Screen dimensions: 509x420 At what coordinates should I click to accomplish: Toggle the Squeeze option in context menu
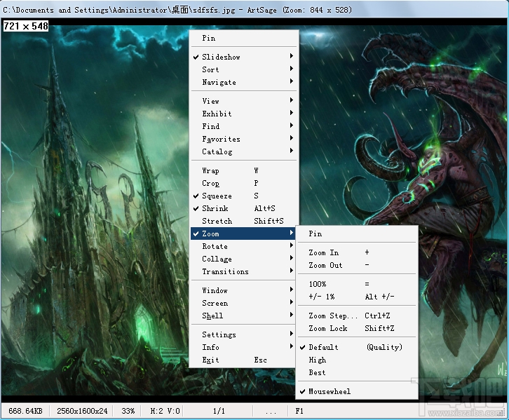(217, 196)
